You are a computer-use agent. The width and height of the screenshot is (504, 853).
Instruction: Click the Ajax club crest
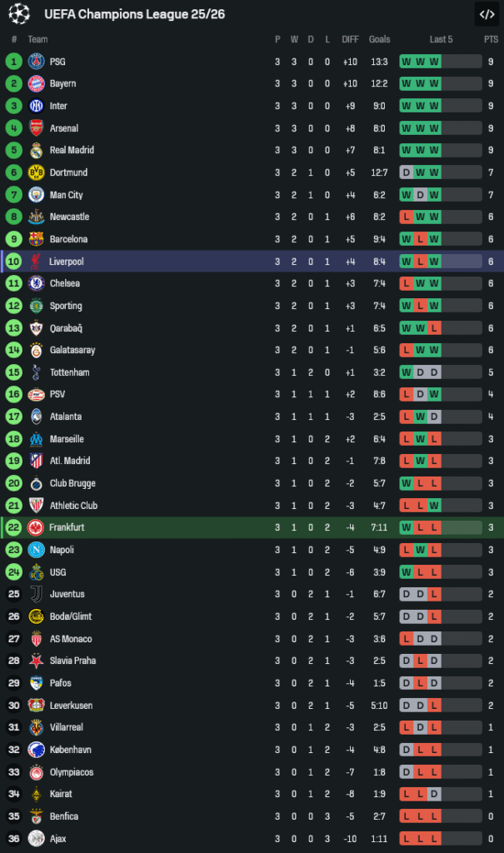[36, 838]
